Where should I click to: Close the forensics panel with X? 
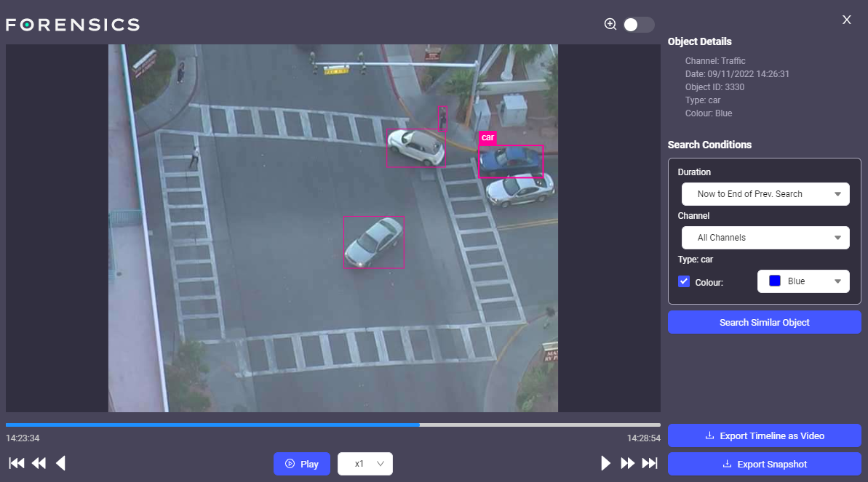[x=846, y=20]
